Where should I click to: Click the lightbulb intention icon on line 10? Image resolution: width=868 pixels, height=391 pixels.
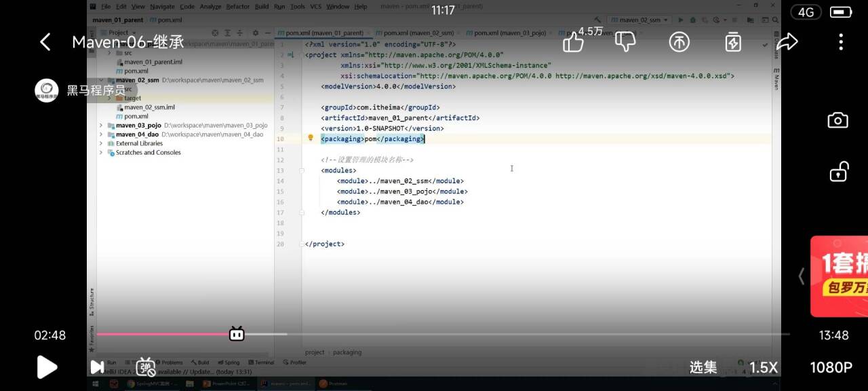[311, 138]
